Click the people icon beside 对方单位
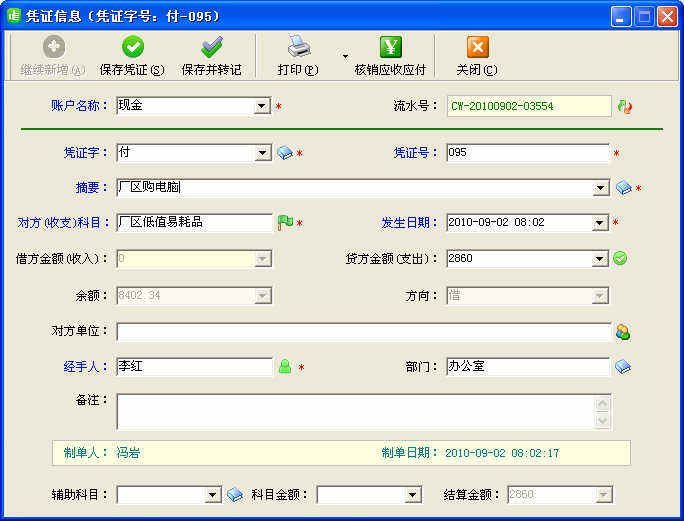 click(x=623, y=332)
